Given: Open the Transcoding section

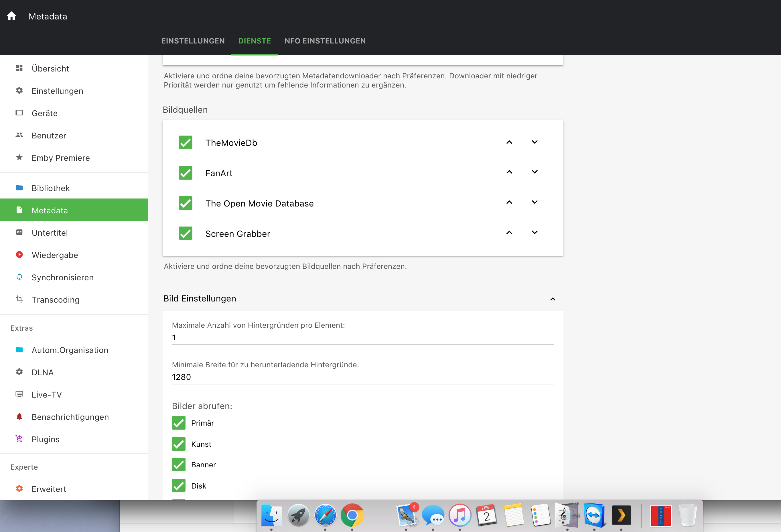Looking at the screenshot, I should [74, 299].
